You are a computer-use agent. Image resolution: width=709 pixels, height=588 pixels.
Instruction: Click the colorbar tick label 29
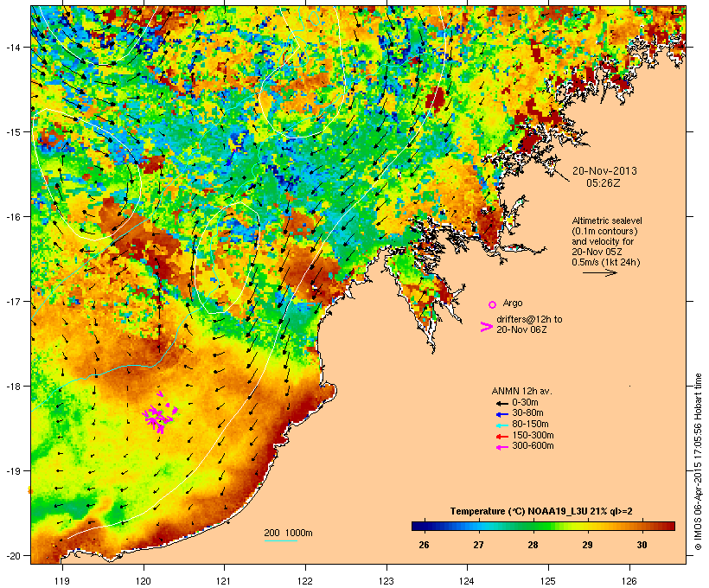pyautogui.click(x=587, y=545)
